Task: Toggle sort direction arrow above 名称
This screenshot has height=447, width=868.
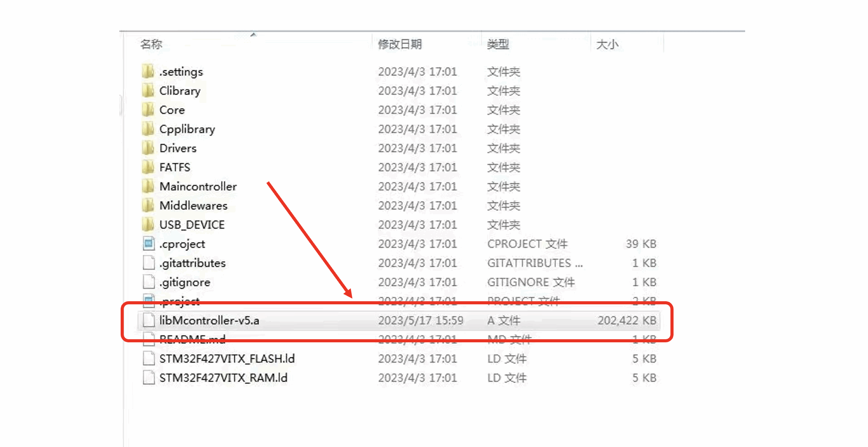Action: pos(253,34)
